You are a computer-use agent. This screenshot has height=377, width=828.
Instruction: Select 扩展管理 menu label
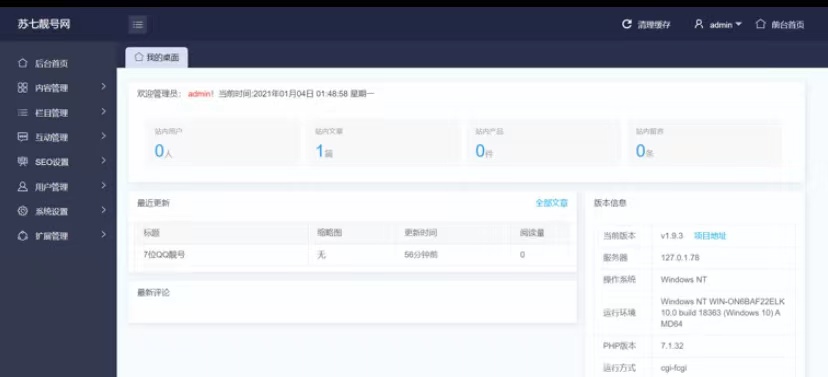pyautogui.click(x=51, y=236)
